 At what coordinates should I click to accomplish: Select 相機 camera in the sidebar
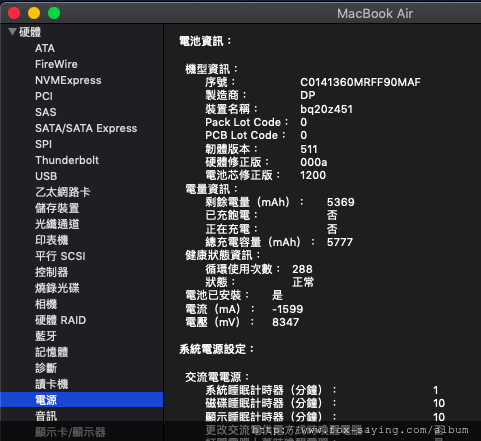(46, 304)
